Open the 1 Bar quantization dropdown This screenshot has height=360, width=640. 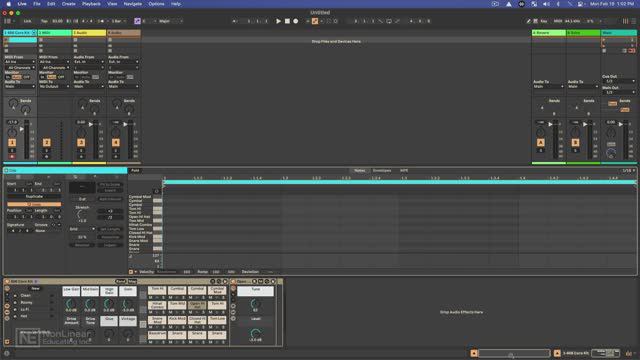[118, 21]
